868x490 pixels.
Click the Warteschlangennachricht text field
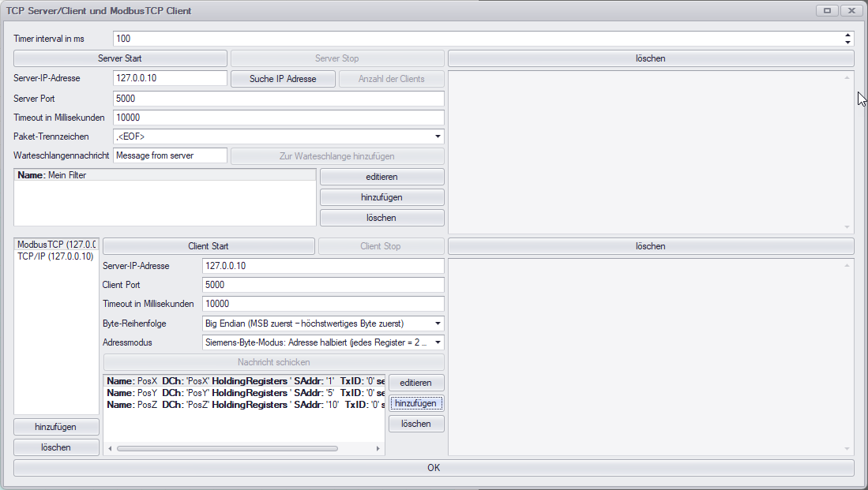tap(170, 155)
